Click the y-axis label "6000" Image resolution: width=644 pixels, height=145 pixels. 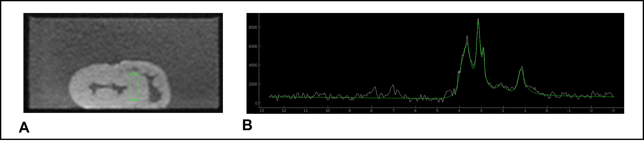[253, 46]
